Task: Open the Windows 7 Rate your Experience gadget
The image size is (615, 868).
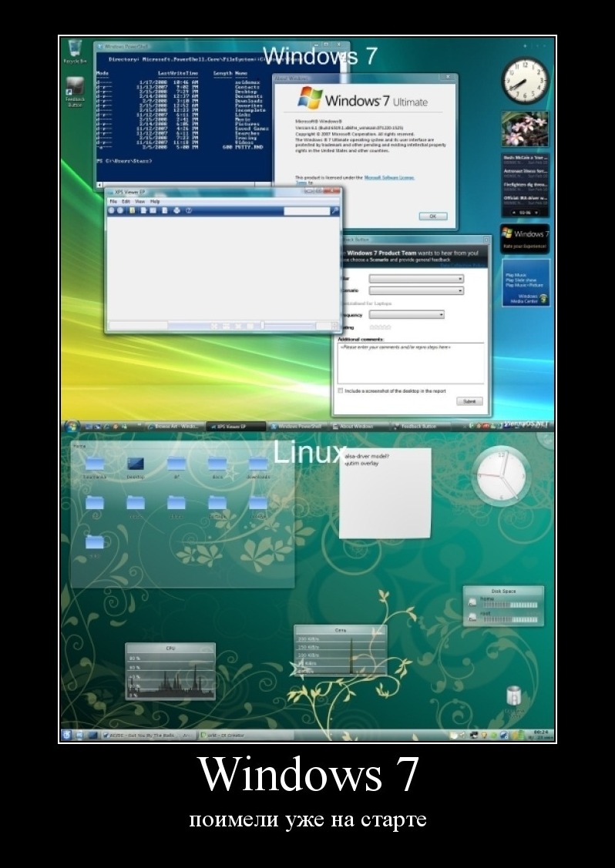Action: click(x=525, y=239)
